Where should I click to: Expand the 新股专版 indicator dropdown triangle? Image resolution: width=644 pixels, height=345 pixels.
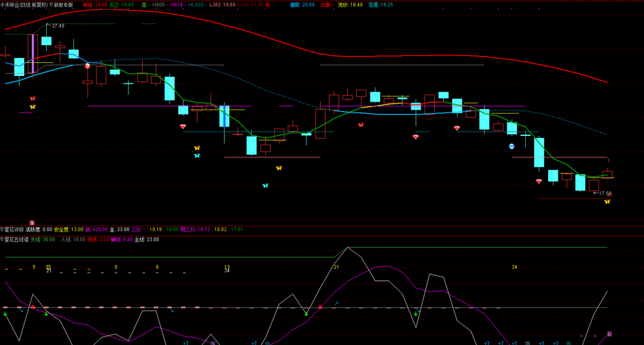(51, 5)
